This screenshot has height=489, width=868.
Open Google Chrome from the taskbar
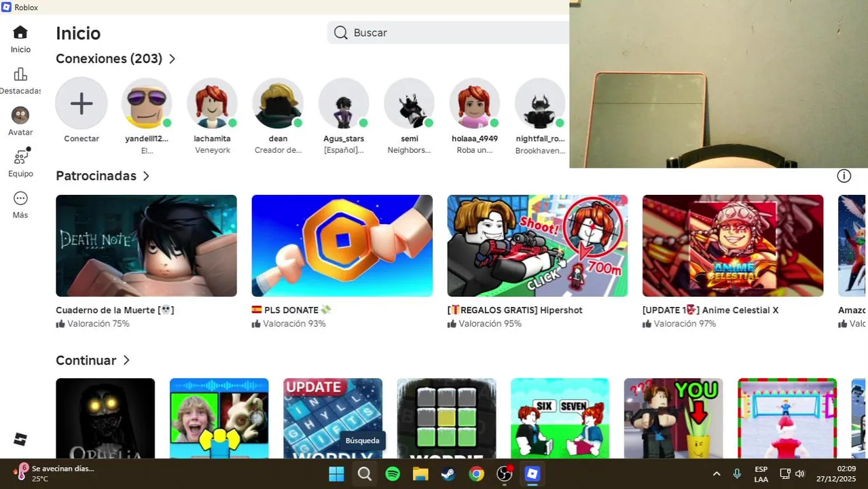pyautogui.click(x=477, y=474)
